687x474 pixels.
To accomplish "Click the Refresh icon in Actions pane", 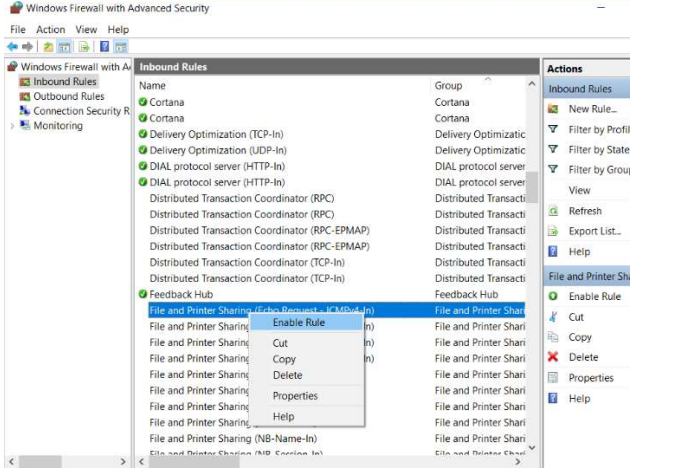I will click(553, 211).
